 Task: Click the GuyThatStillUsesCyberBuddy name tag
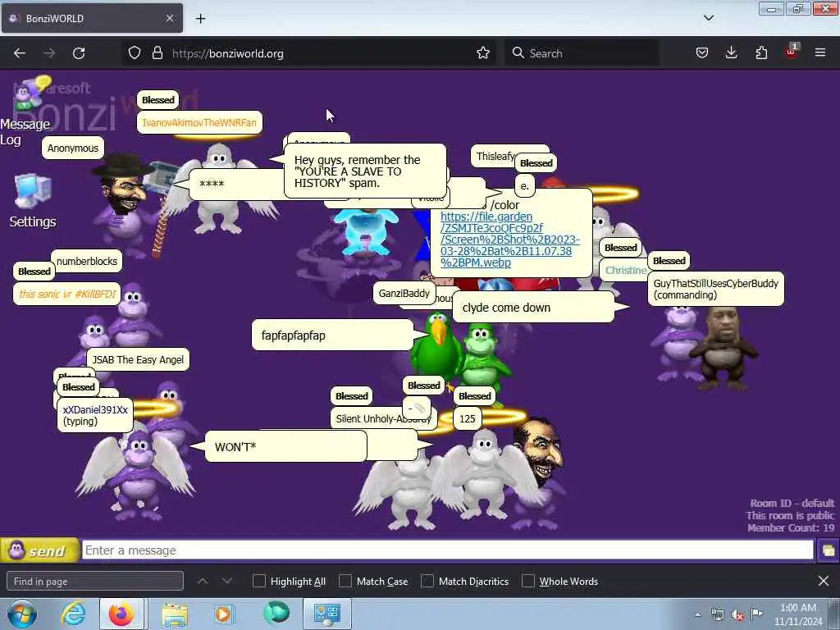[x=715, y=289]
